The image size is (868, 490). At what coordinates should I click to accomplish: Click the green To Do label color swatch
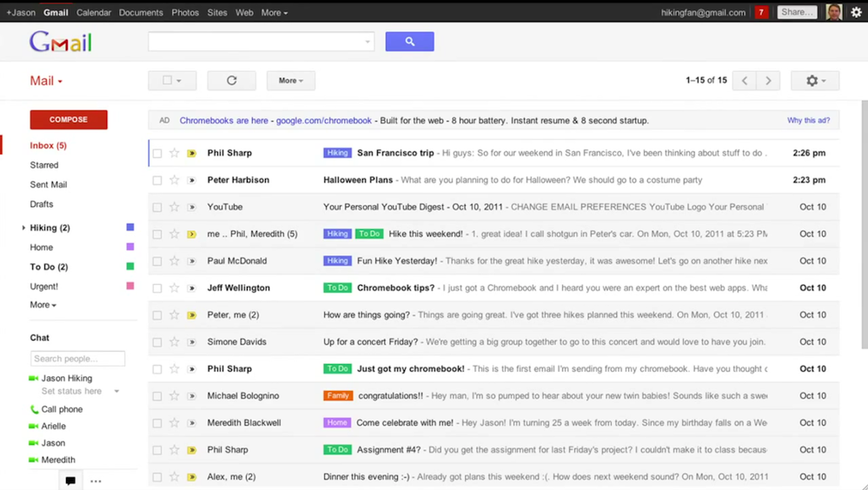point(130,267)
